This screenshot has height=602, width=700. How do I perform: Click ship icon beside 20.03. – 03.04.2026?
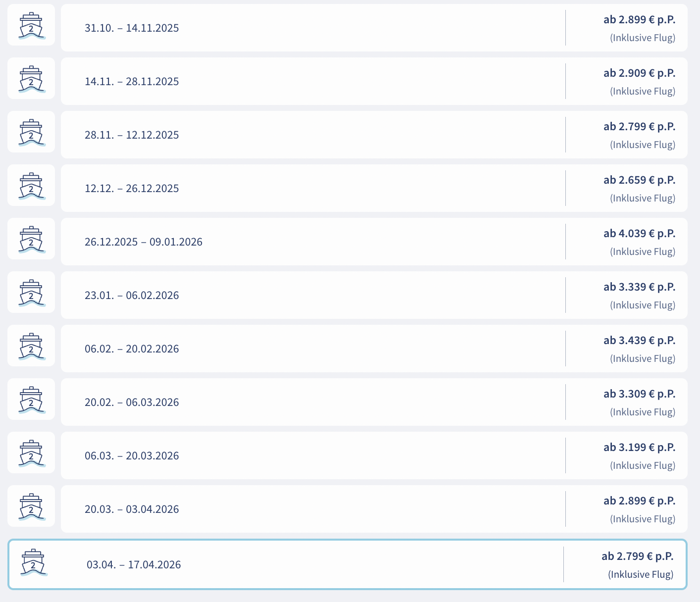(31, 506)
